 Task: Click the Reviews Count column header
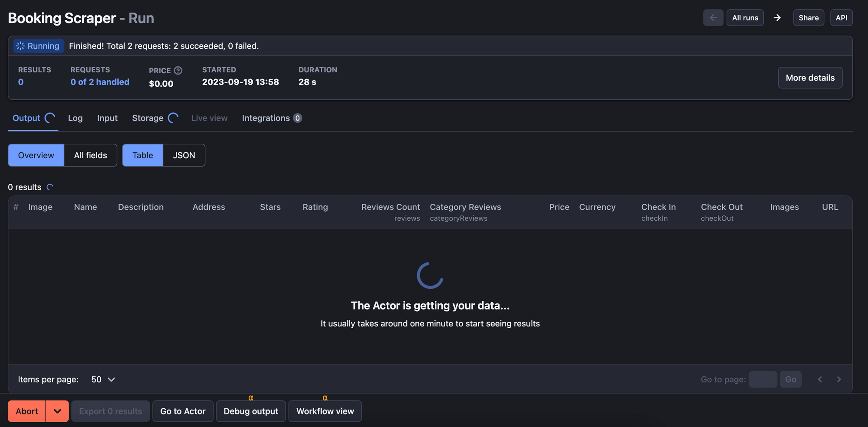(x=391, y=207)
